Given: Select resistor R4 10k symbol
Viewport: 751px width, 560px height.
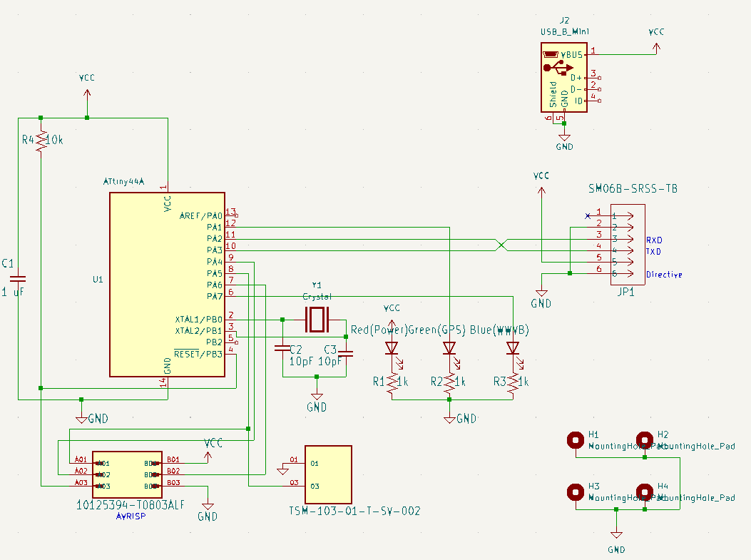Looking at the screenshot, I should (41, 141).
